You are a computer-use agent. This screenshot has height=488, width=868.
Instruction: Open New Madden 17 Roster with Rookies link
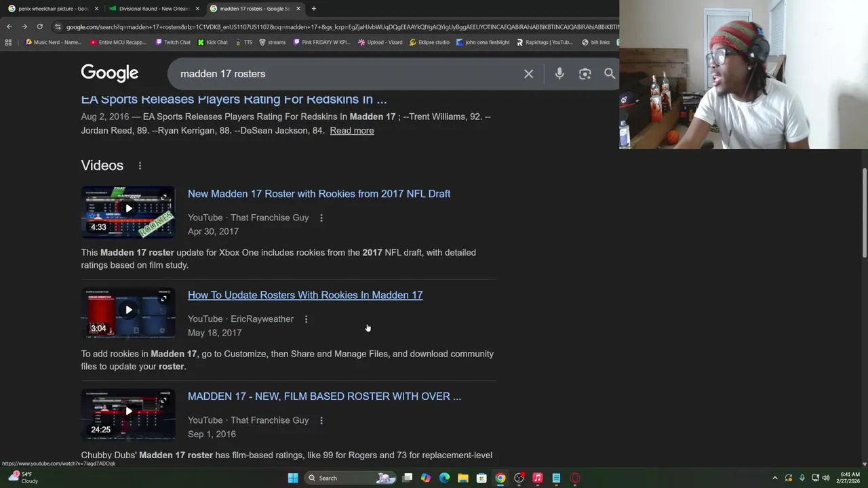(x=319, y=194)
